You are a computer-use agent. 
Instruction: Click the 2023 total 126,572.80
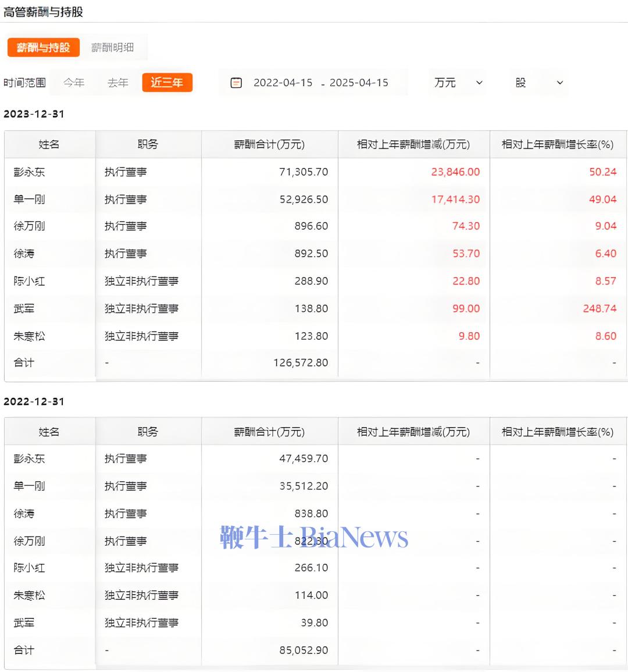[301, 363]
